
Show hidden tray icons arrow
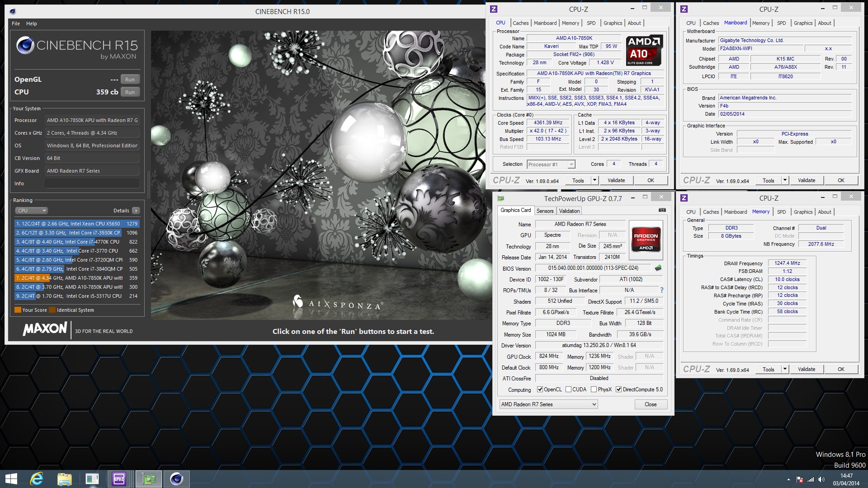tap(789, 479)
